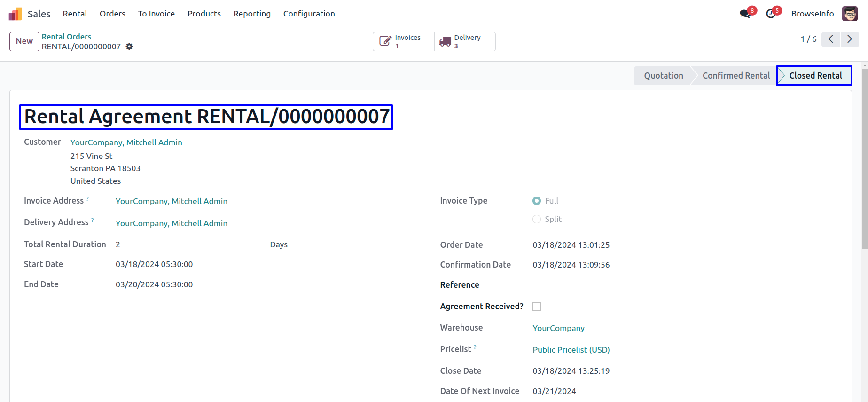Click the Sales app title
The height and width of the screenshot is (402, 868).
point(39,14)
